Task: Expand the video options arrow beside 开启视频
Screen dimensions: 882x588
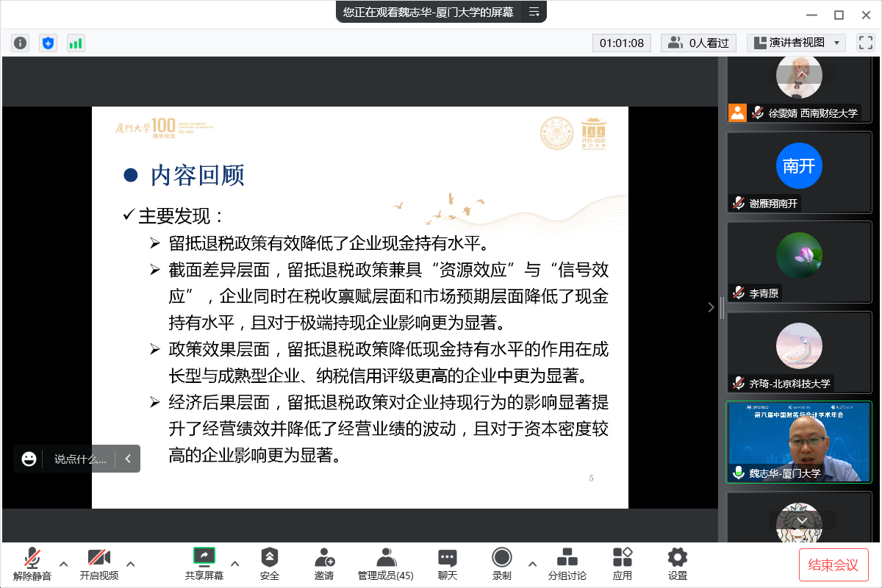Action: (131, 564)
